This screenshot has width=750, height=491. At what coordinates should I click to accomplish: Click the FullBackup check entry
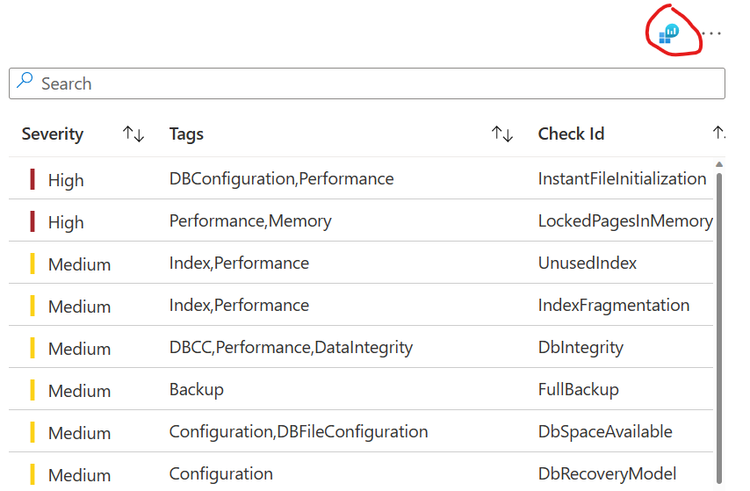(x=578, y=389)
